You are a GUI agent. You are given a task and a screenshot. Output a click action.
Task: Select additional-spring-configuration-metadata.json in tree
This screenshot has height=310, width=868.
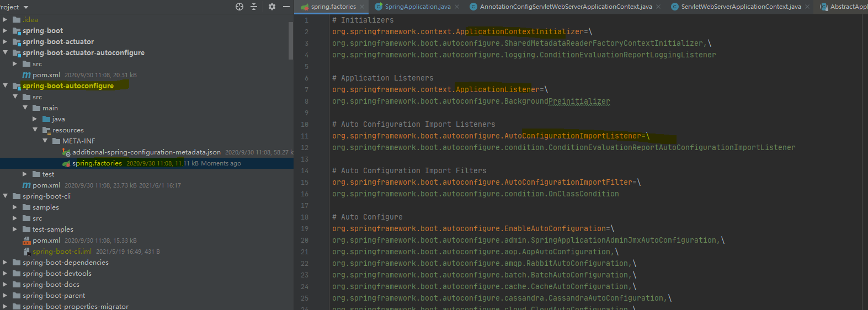pos(146,152)
